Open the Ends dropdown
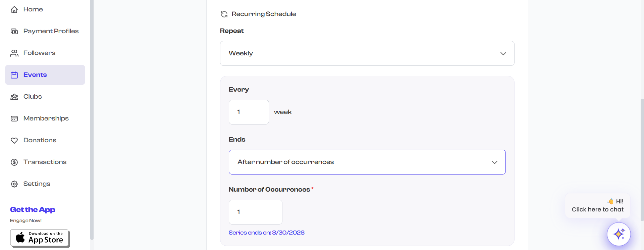The image size is (644, 250). click(x=367, y=162)
